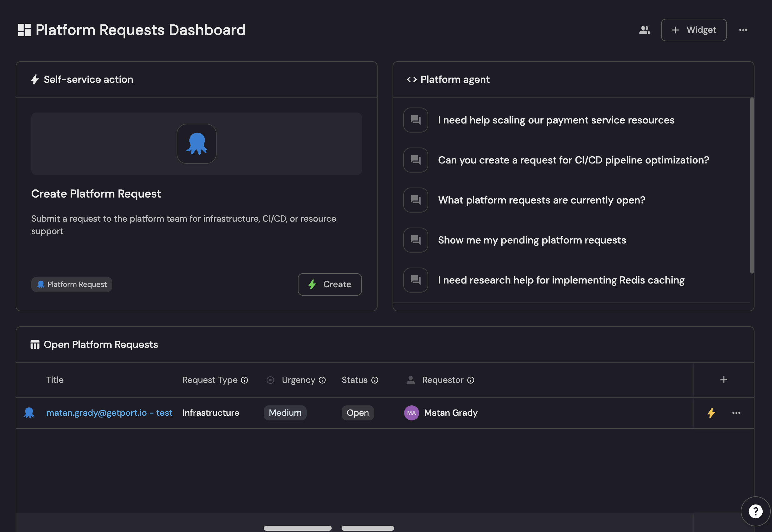Click the Platform agent panel scrollbar
Image resolution: width=772 pixels, height=532 pixels.
point(752,185)
